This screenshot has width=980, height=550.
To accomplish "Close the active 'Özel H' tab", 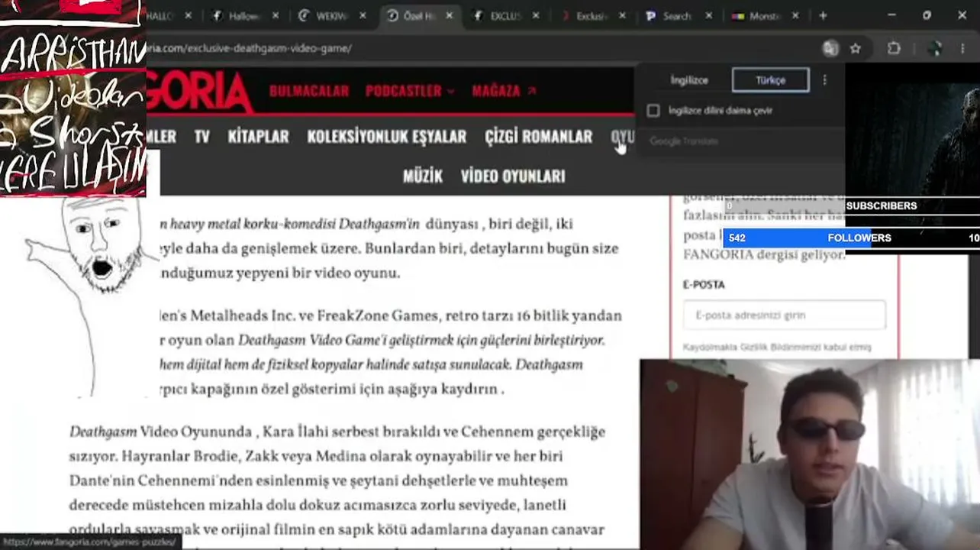I will click(449, 15).
